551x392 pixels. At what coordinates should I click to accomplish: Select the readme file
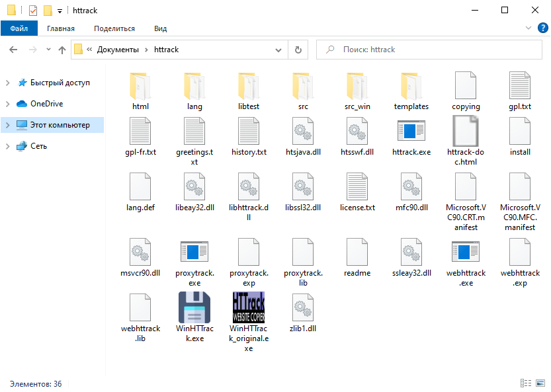357,258
